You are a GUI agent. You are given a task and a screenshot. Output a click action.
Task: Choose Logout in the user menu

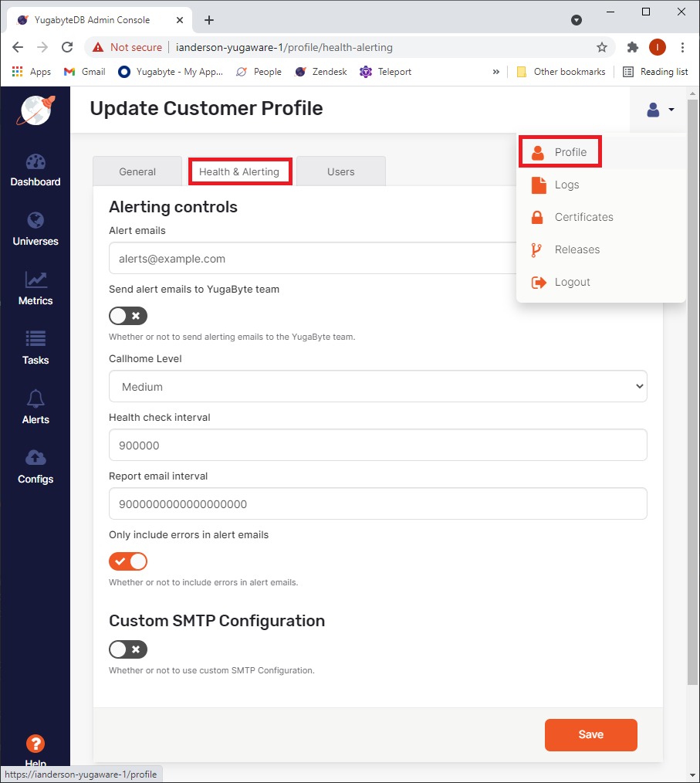(572, 283)
